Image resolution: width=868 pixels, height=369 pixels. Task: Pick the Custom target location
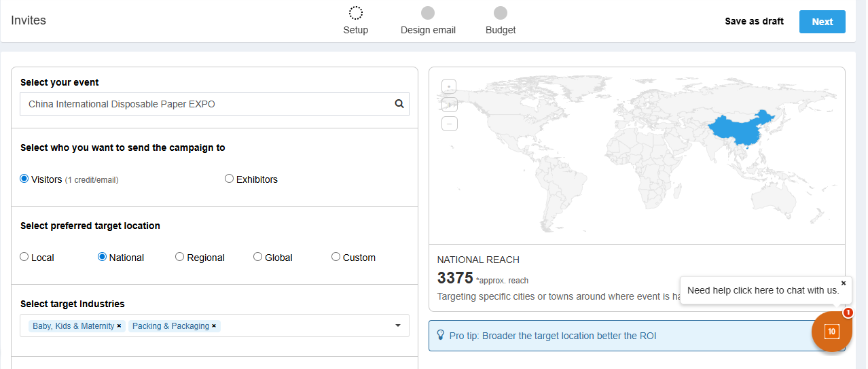[x=336, y=257]
